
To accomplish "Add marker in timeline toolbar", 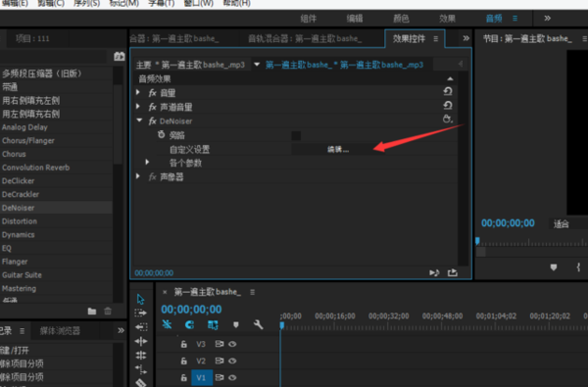I will coord(236,324).
